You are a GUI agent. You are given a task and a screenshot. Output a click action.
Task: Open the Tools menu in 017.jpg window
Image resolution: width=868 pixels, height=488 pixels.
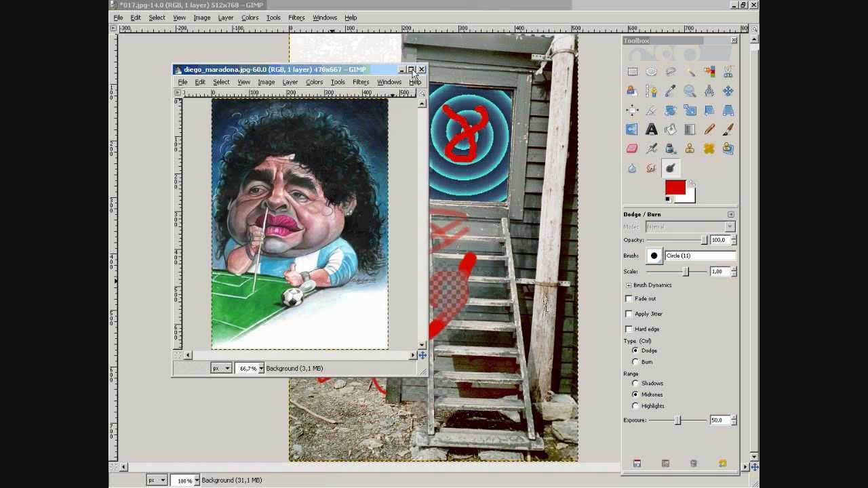click(273, 18)
